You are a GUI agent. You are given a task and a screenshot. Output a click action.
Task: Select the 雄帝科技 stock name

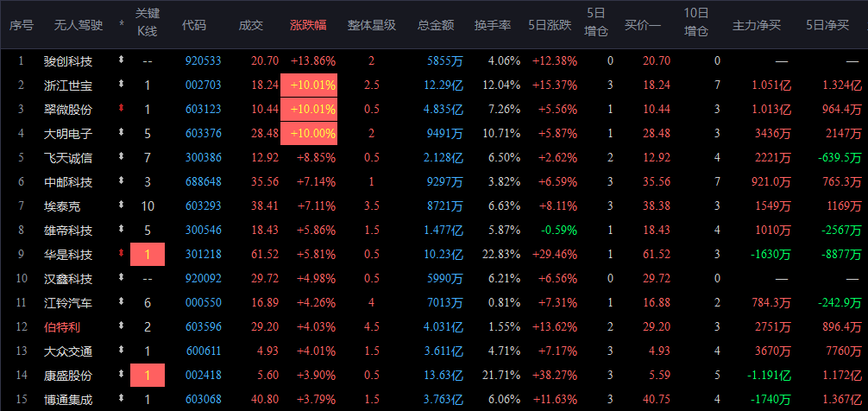(x=68, y=231)
